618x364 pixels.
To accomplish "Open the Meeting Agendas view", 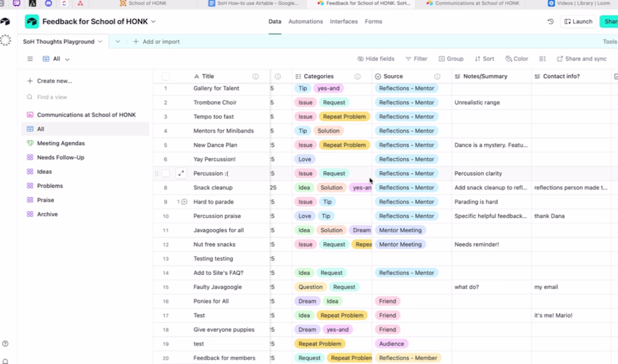I will (x=85, y=143).
